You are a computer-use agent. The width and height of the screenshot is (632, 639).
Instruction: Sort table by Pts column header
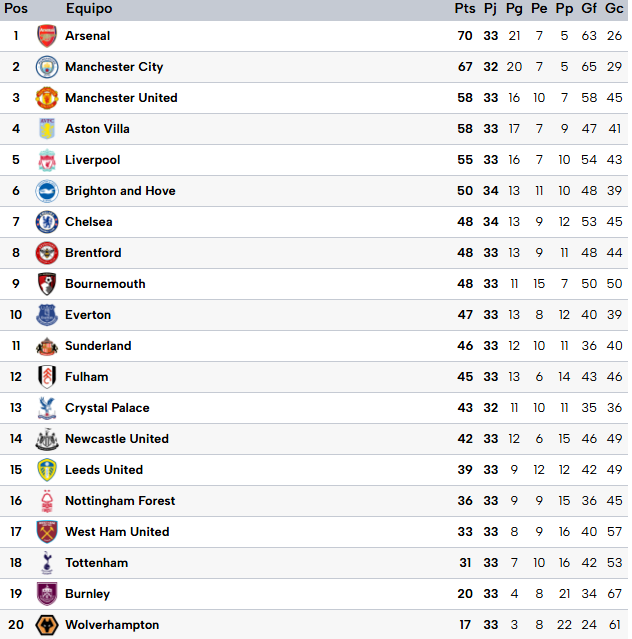tap(465, 9)
